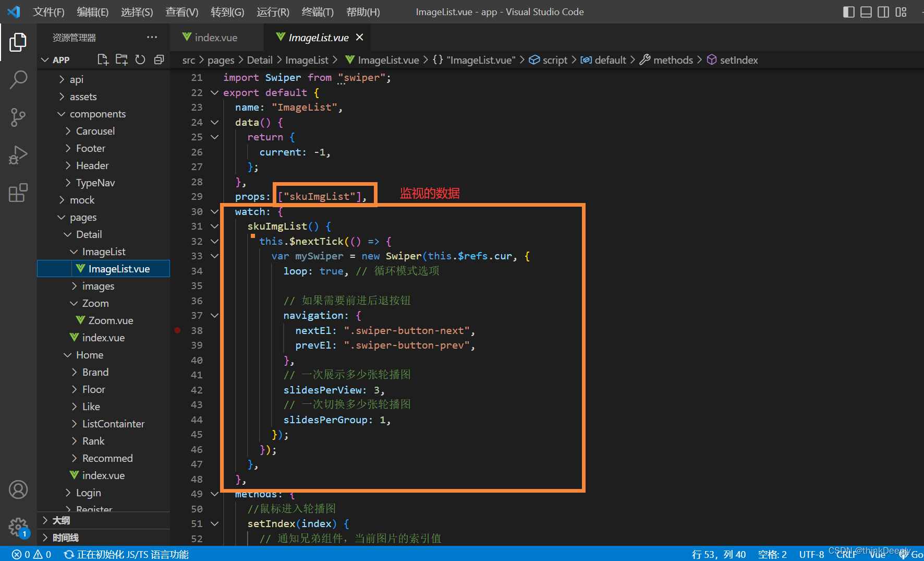Open the Accounts icon at bottom left
The width and height of the screenshot is (924, 561).
click(19, 490)
